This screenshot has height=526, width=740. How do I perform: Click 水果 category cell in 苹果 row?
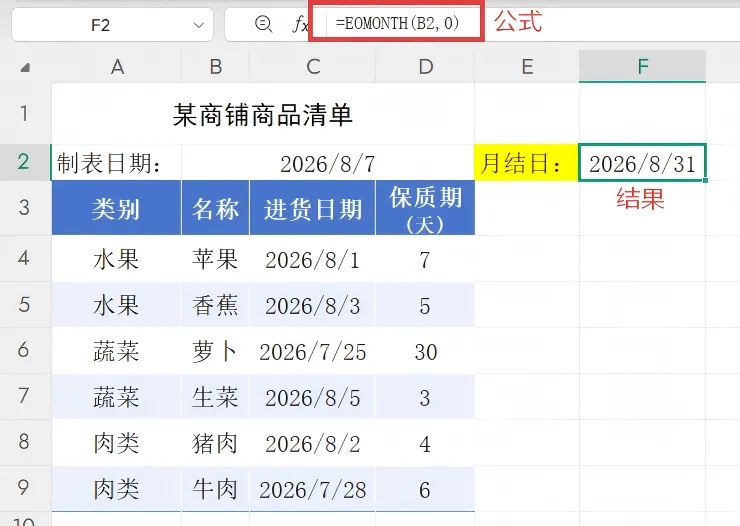click(117, 259)
